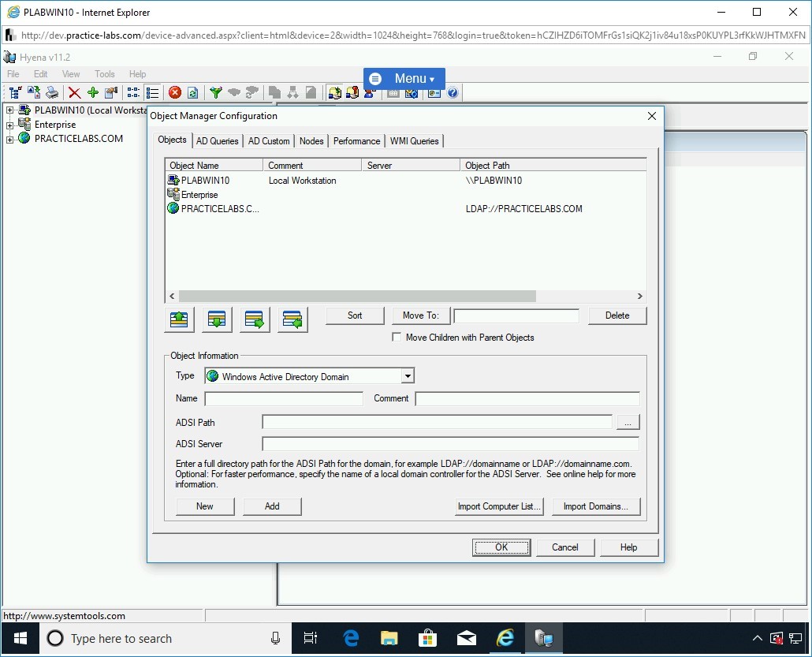Click the move object up arrow button
This screenshot has height=657, width=812.
click(179, 319)
